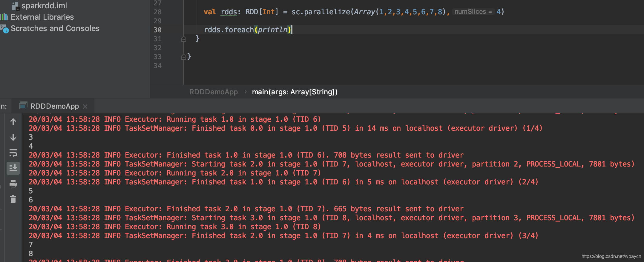The image size is (644, 262).
Task: Close the RDDDemoApp run tab
Action: tap(85, 107)
